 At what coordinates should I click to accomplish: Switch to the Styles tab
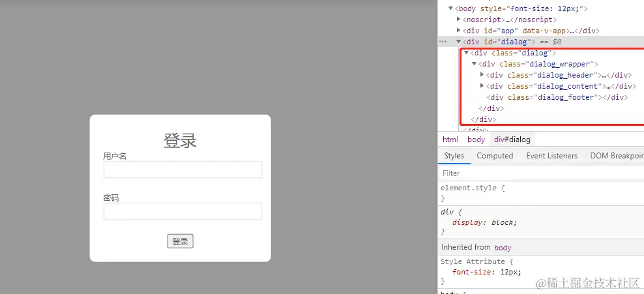454,156
